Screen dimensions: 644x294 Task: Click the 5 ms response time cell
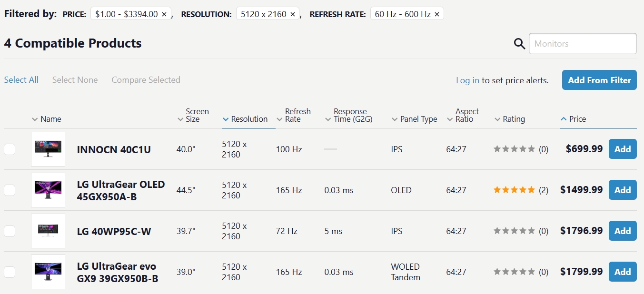333,231
